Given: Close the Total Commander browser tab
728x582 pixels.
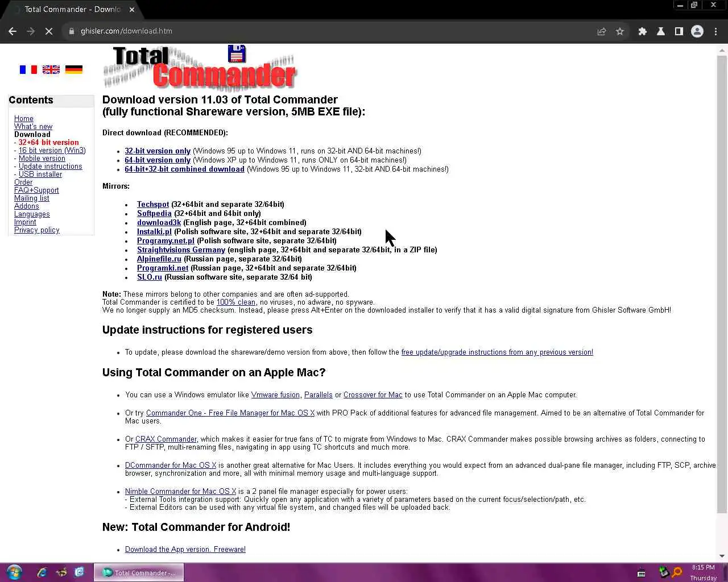Looking at the screenshot, I should click(x=132, y=9).
